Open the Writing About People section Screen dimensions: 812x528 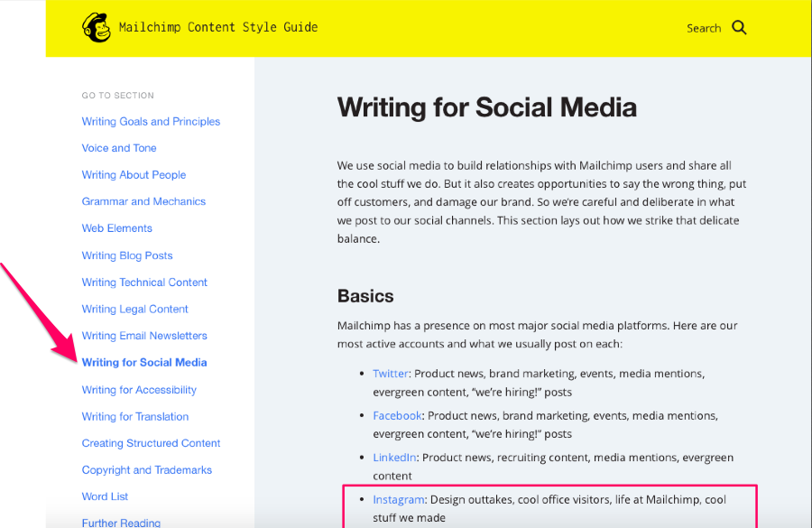(x=134, y=174)
